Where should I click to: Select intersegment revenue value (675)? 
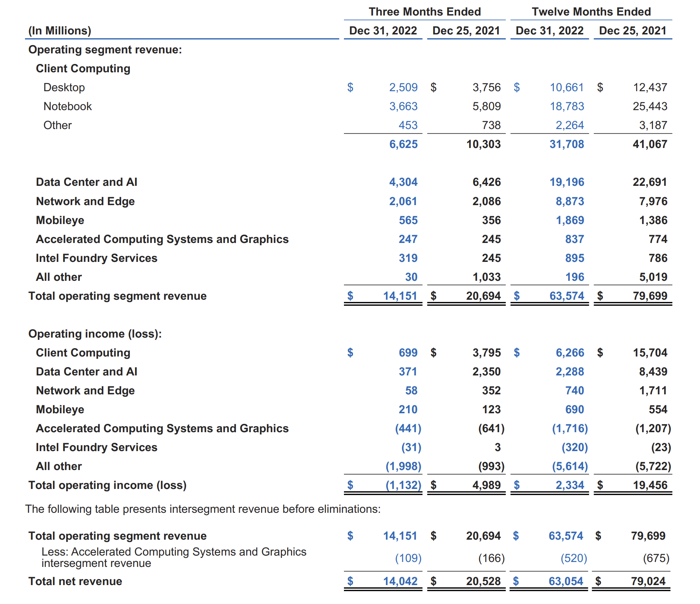point(656,558)
